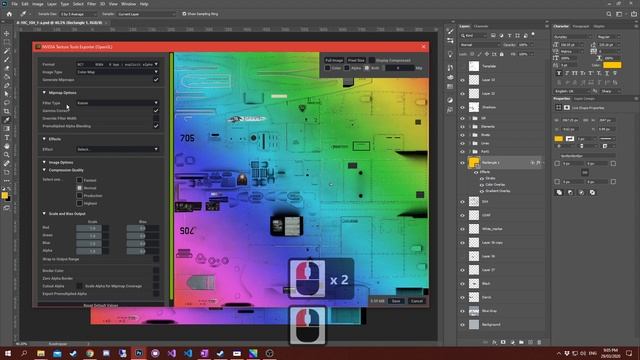Viewport: 640px width, 360px height.
Task: Toggle Override Filter Width checkbox
Action: [156, 118]
